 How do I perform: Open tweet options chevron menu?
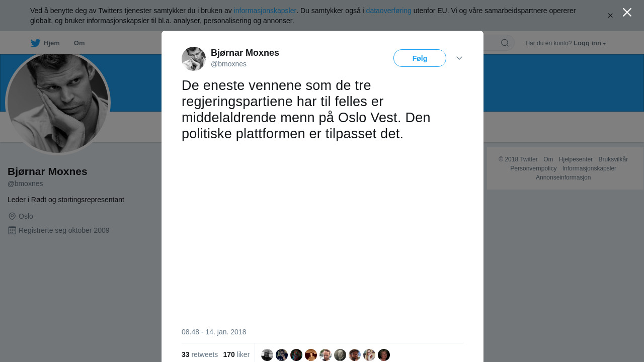click(x=459, y=58)
